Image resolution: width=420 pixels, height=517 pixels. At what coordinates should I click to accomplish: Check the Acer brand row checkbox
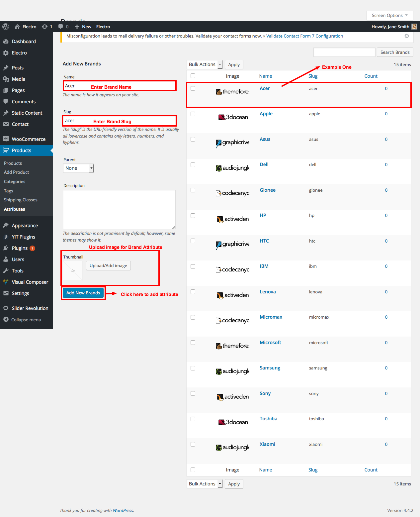193,88
